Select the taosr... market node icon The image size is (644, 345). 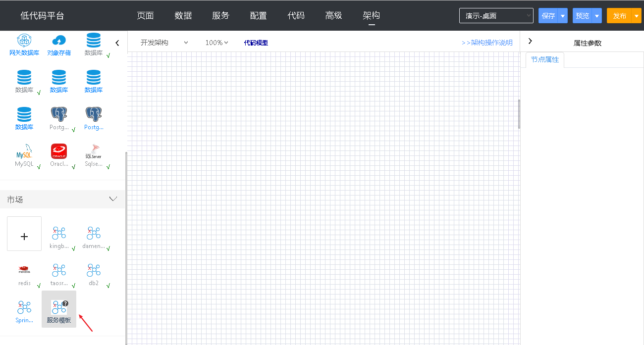(59, 270)
